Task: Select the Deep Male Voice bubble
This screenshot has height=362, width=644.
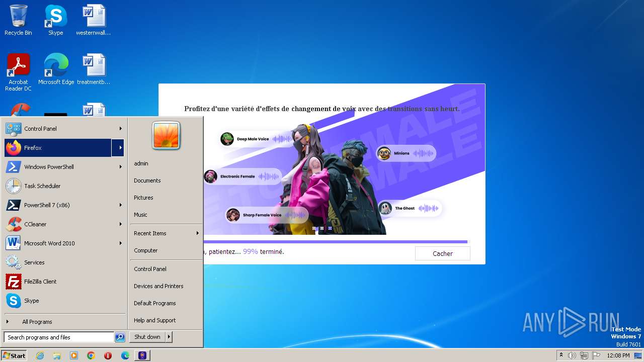Action: click(x=258, y=139)
